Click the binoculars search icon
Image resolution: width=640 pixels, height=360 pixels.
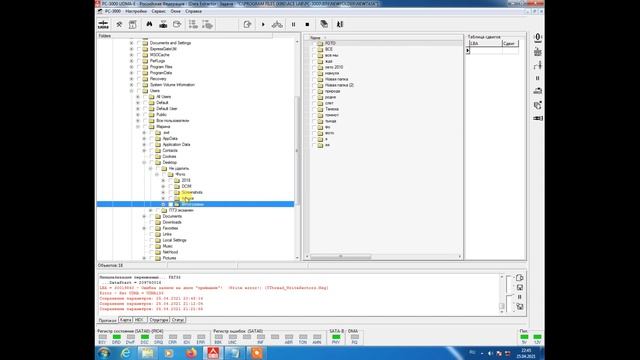coord(149,24)
